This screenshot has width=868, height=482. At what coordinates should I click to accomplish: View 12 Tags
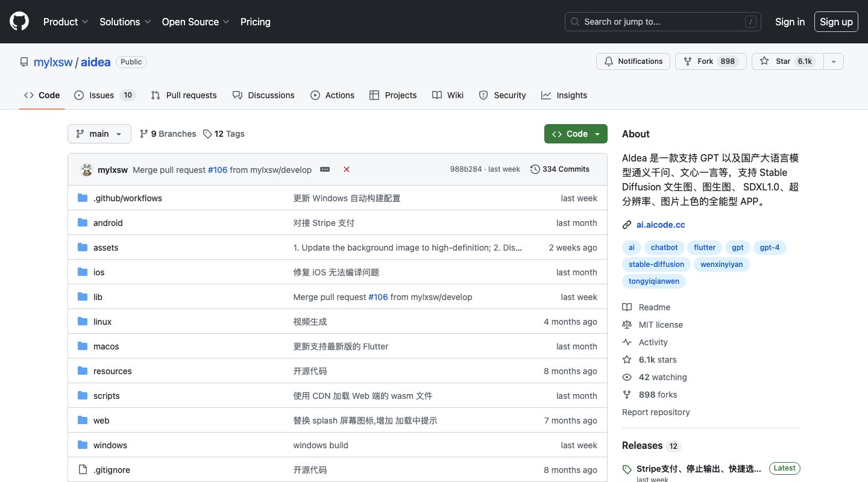[224, 134]
